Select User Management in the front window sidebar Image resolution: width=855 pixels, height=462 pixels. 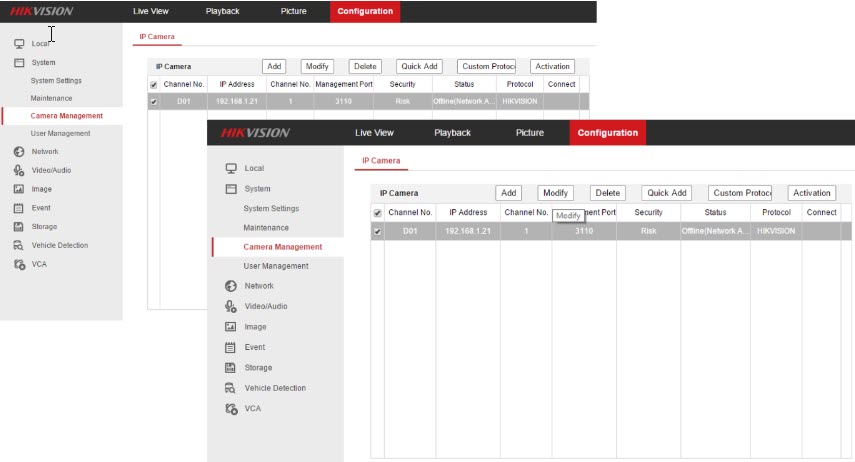pos(276,266)
